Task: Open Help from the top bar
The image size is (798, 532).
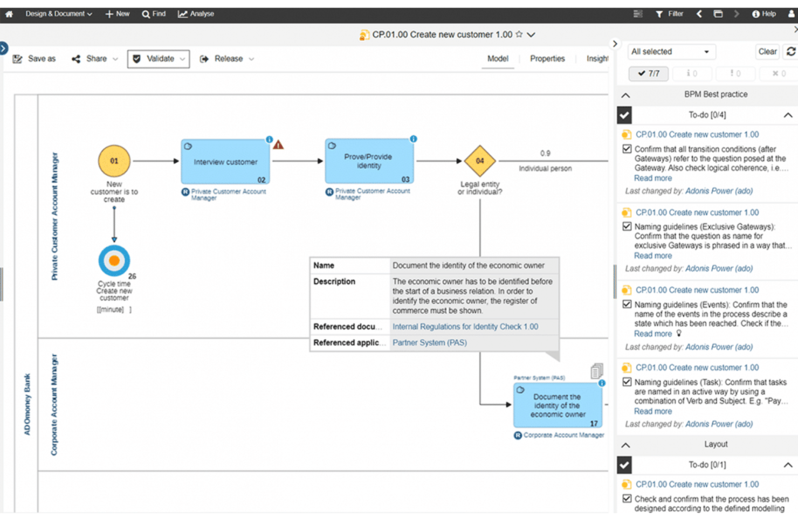Action: click(764, 14)
